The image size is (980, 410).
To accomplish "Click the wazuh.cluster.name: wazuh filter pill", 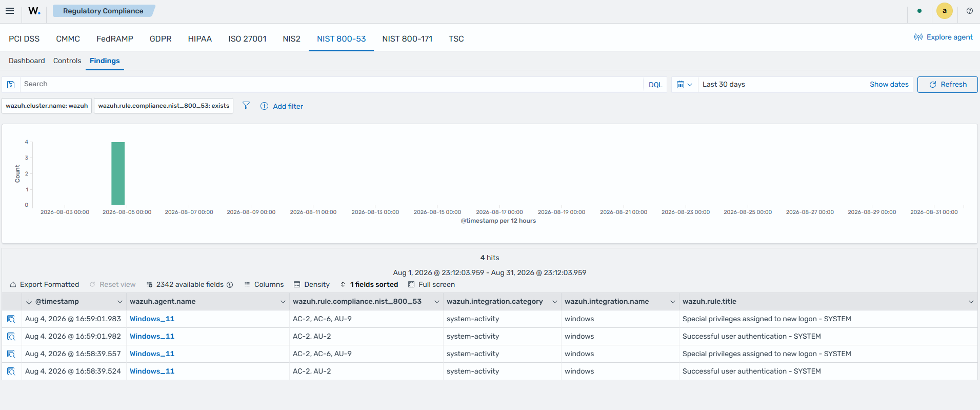I will (x=47, y=106).
